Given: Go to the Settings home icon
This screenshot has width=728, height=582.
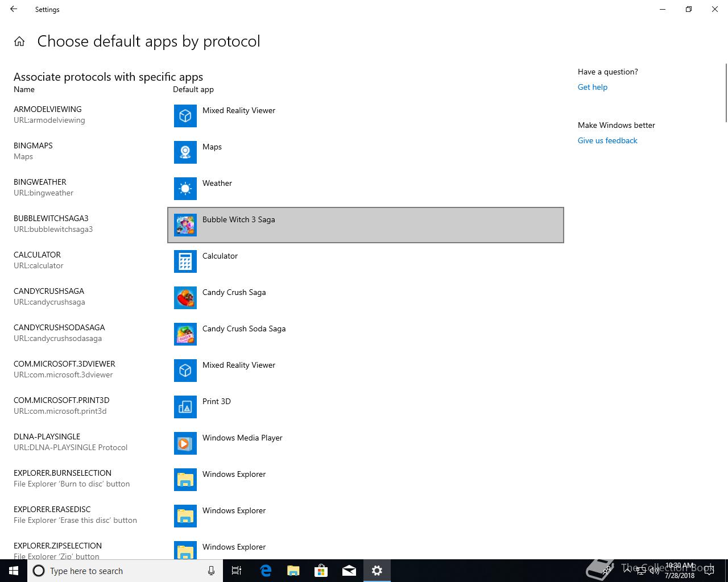Looking at the screenshot, I should click(x=19, y=41).
